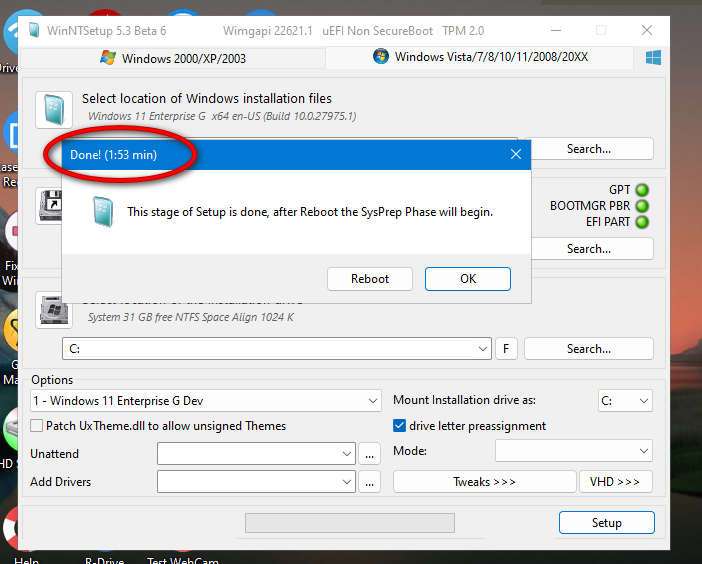
Task: Click the Done! (1:53 min) dialog title
Action: 113,155
